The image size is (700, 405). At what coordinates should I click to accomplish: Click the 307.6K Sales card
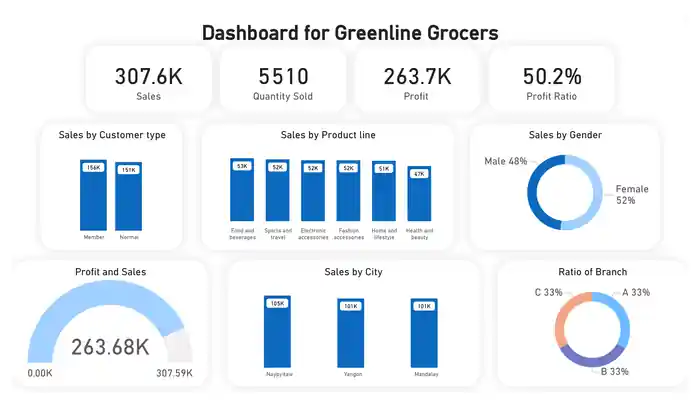(149, 79)
